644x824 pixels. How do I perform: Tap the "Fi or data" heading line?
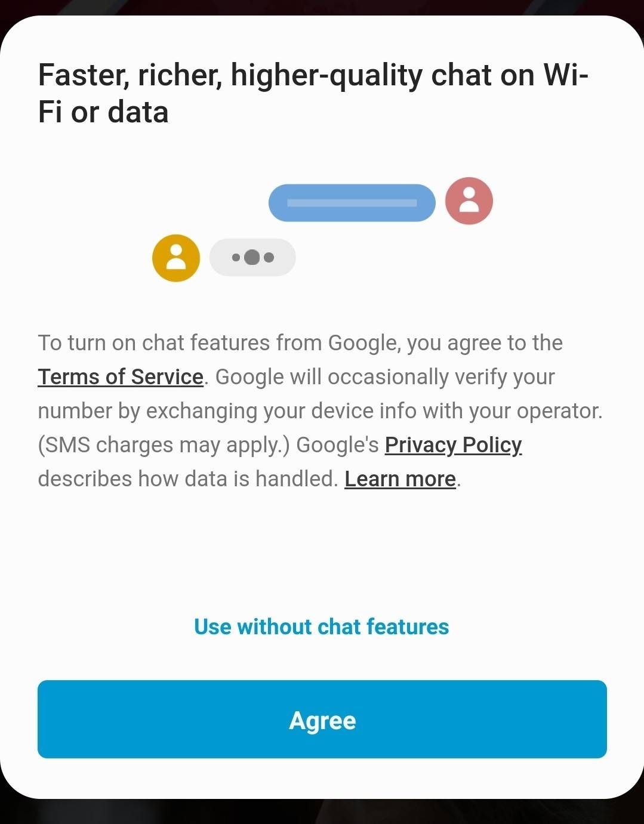point(103,113)
